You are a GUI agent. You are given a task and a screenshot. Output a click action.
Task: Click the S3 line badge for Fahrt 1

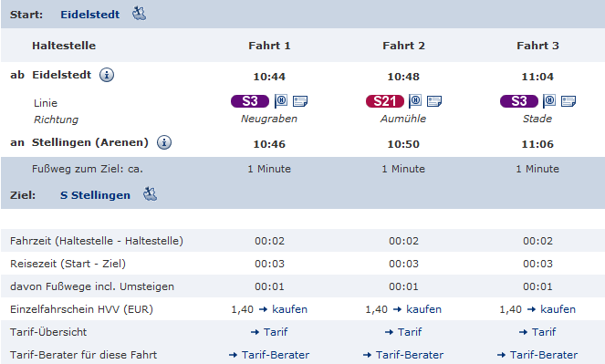tap(250, 101)
